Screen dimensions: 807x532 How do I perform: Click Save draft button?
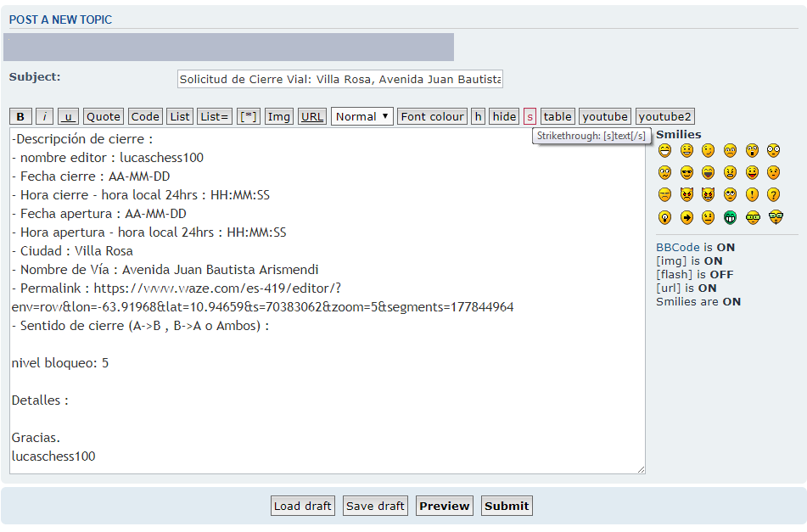point(375,506)
